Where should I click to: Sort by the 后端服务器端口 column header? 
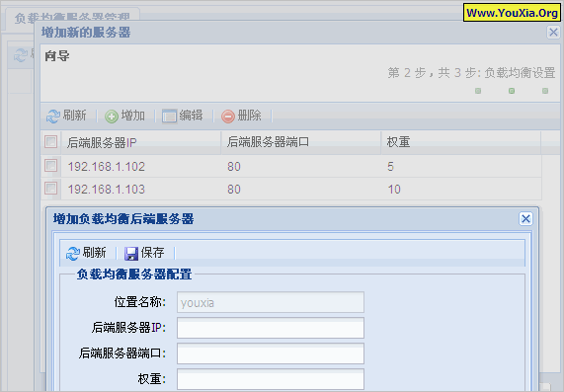pyautogui.click(x=300, y=142)
